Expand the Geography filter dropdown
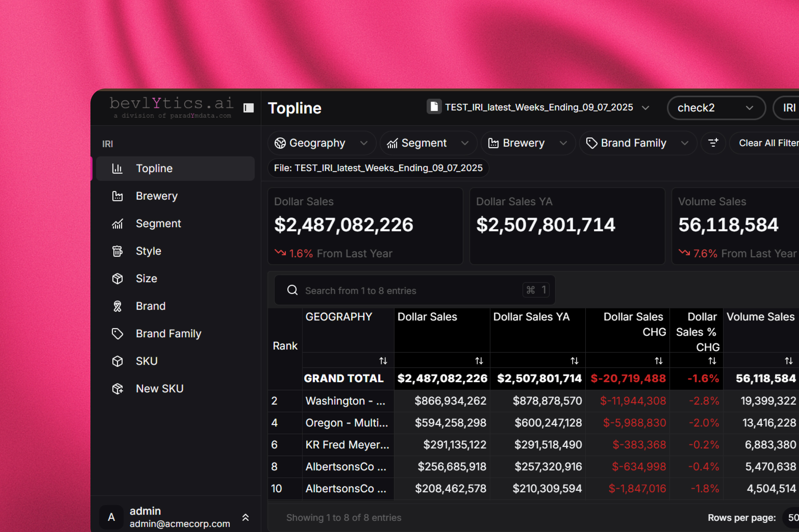Screen dimensions: 799x532 point(321,143)
